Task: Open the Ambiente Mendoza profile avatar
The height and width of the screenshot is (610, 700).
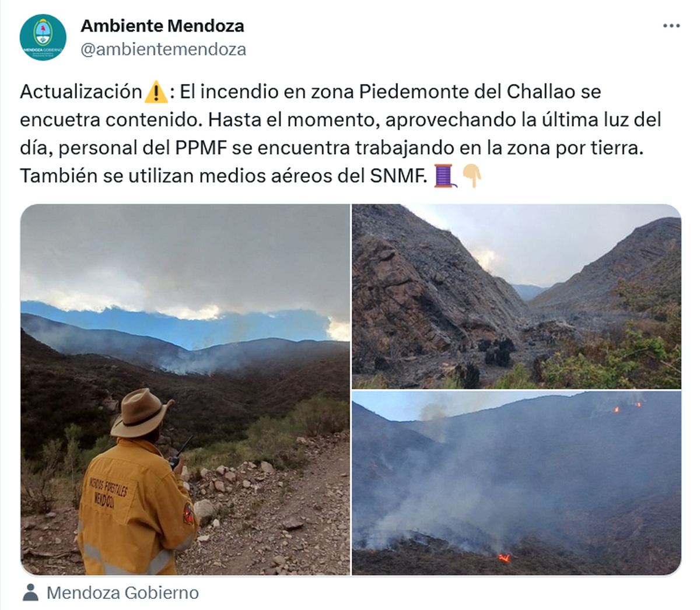Action: [x=43, y=37]
